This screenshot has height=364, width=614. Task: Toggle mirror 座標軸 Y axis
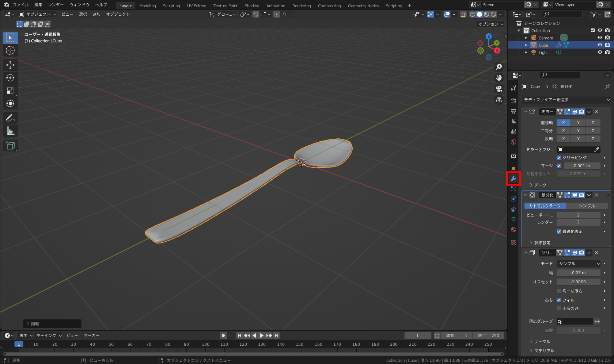(x=578, y=123)
